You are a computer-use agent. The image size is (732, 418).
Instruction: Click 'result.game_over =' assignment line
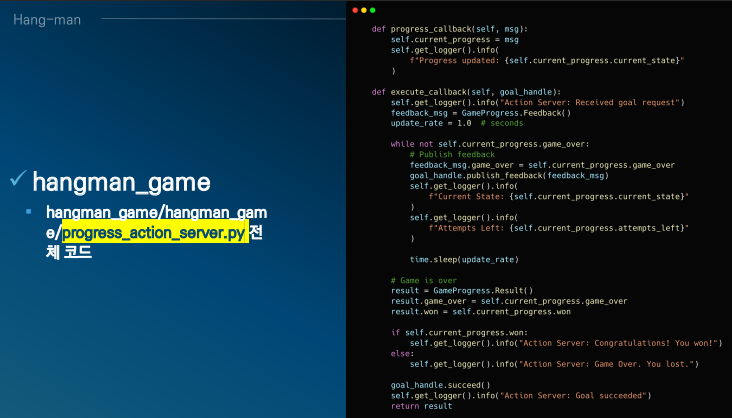509,301
